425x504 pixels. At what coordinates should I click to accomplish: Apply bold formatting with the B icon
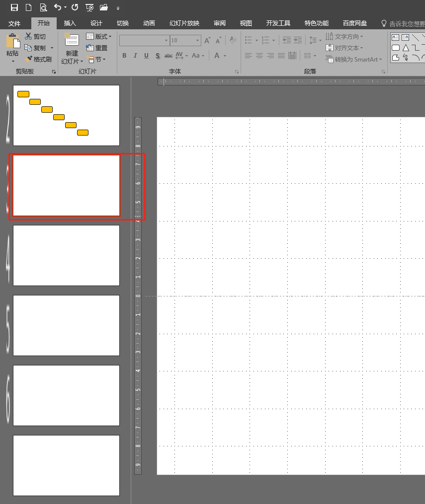124,55
